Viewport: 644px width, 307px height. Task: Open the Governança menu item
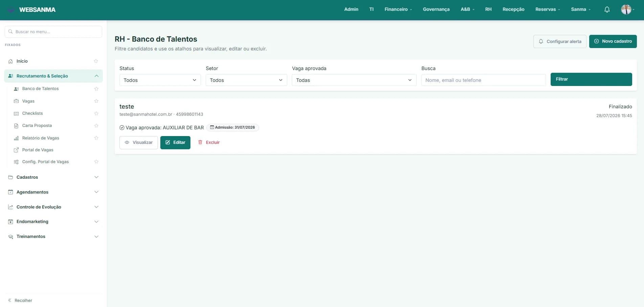tap(436, 9)
